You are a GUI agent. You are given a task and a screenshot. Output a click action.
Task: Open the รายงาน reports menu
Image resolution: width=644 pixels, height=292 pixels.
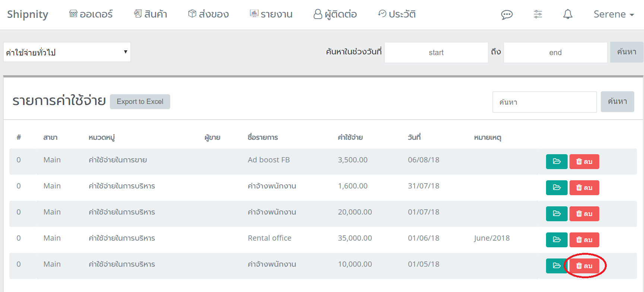tap(271, 14)
